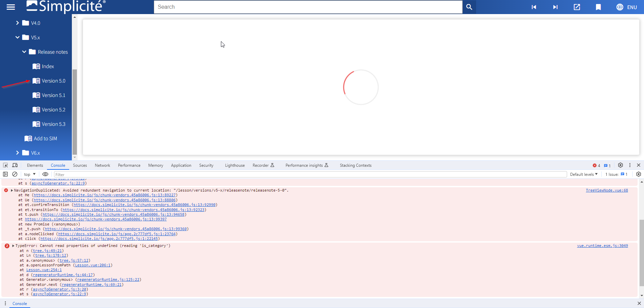Open the Default levels dropdown

pos(584,174)
